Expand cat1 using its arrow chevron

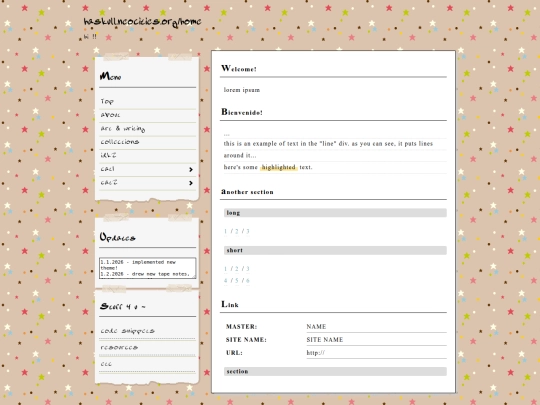[191, 169]
